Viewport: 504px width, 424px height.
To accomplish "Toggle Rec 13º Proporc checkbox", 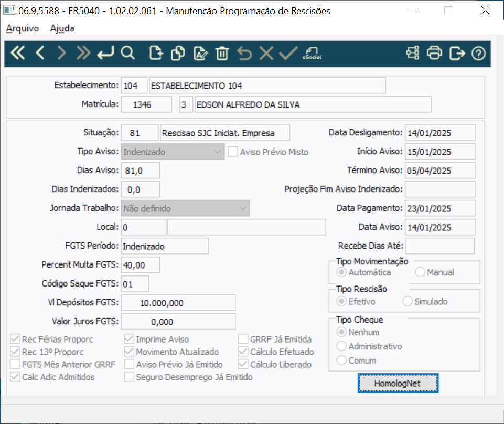I will [15, 351].
